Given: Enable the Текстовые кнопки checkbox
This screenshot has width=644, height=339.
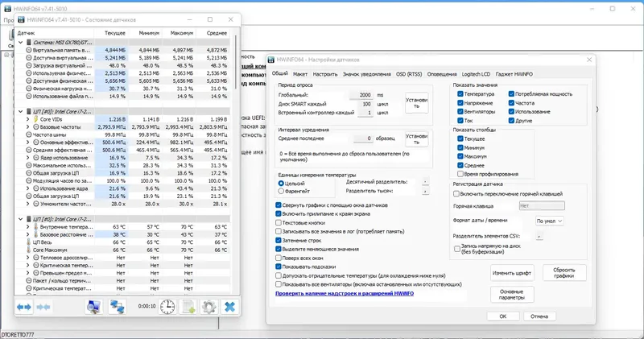Looking at the screenshot, I should (279, 223).
